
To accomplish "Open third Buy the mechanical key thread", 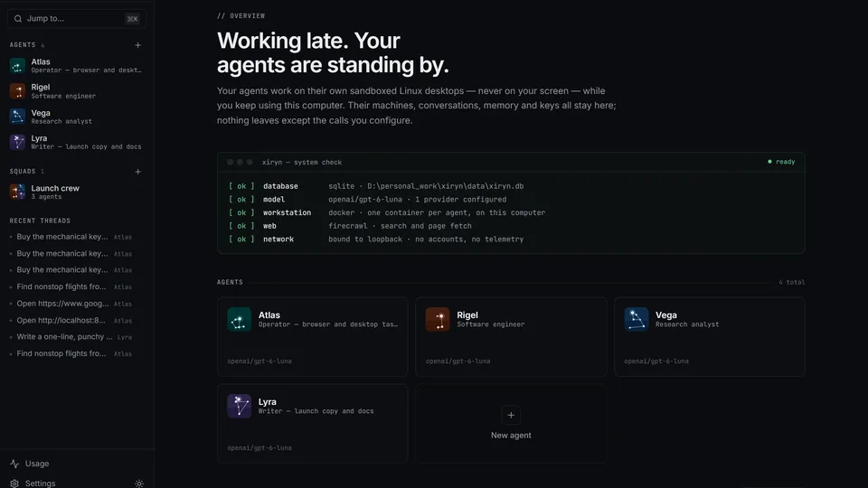I will [x=72, y=270].
